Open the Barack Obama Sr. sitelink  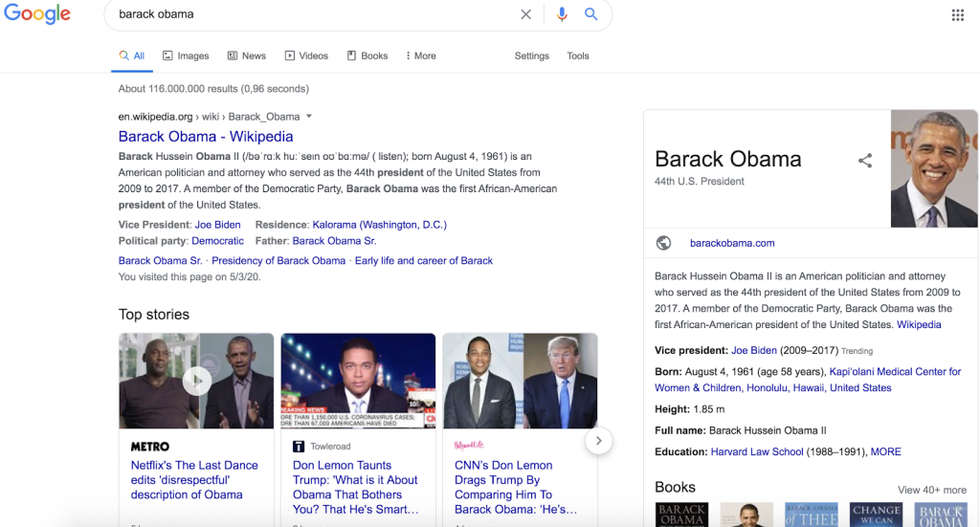coord(160,261)
